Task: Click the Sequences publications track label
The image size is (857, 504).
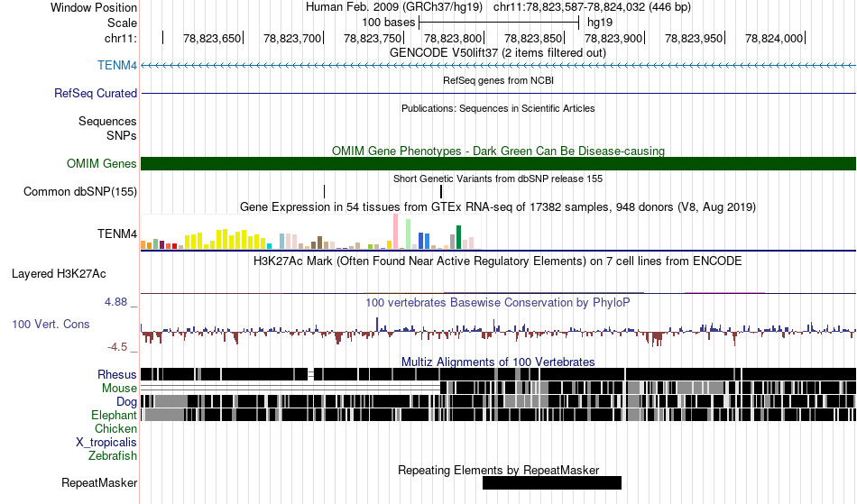Action: click(107, 121)
